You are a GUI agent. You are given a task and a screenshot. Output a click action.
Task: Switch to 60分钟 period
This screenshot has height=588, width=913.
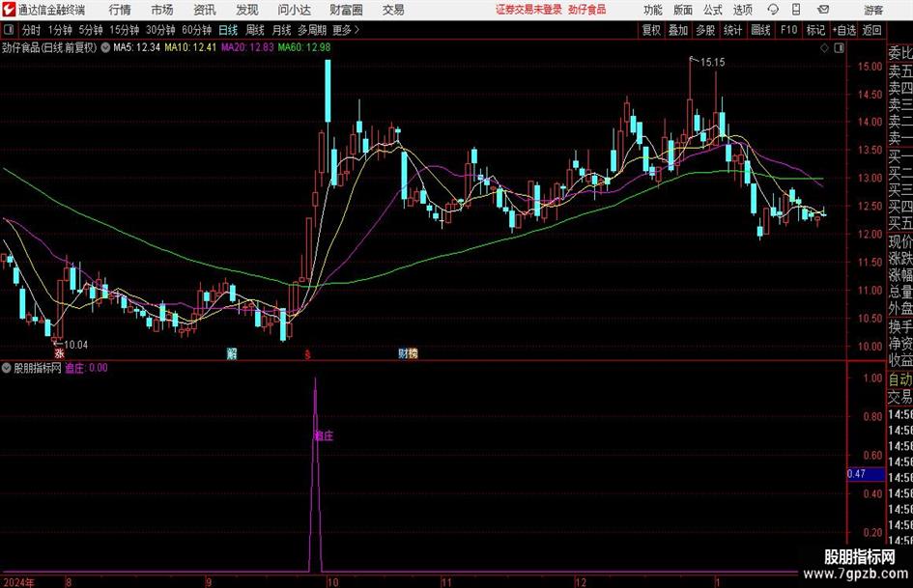point(197,30)
